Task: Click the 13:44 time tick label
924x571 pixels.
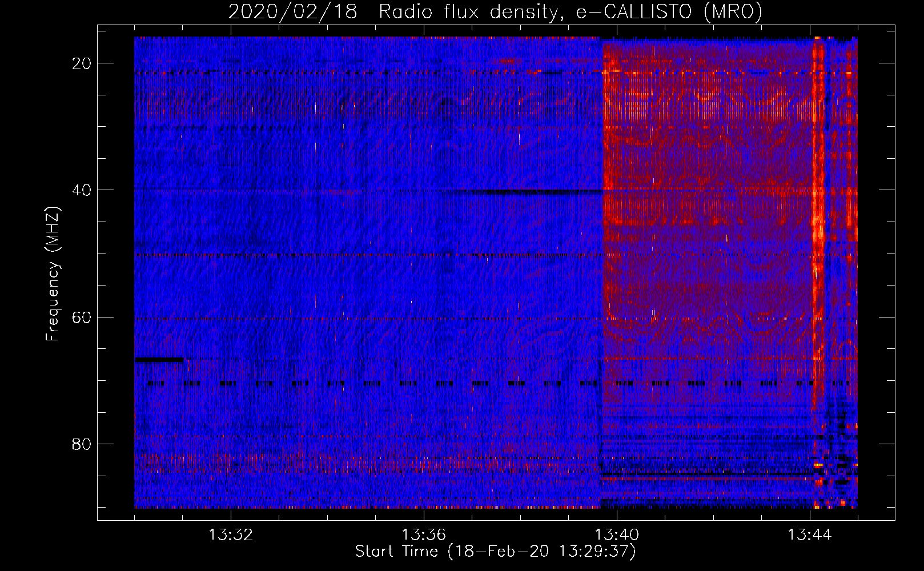Action: 810,535
